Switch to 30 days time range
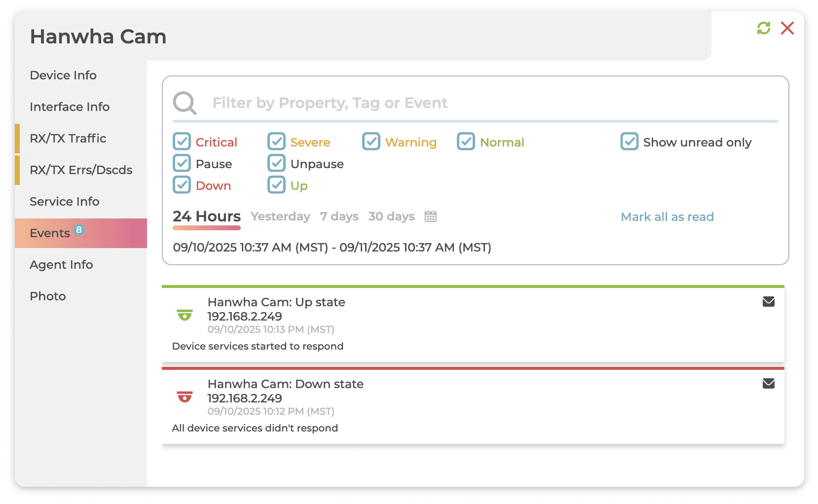The width and height of the screenshot is (818, 504). point(391,216)
